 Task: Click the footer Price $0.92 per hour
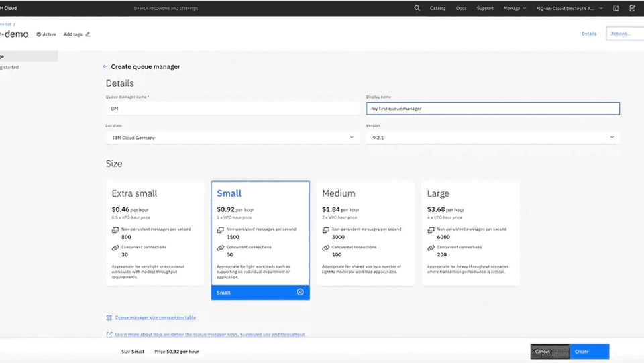click(x=176, y=352)
